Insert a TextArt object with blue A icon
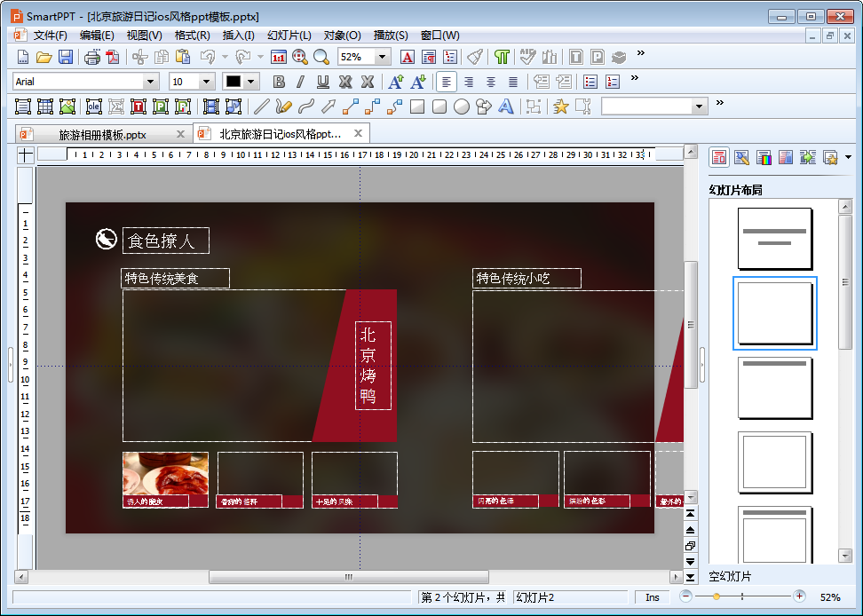Viewport: 863px width, 616px height. coord(505,107)
